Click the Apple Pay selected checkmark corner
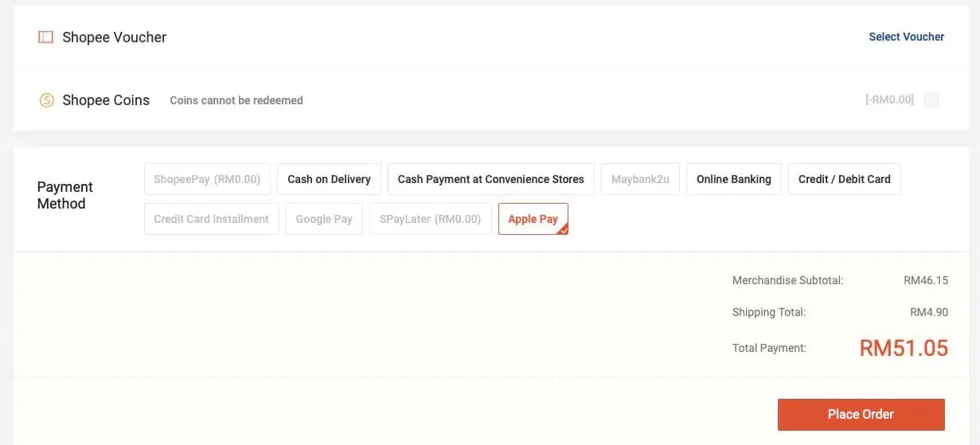The height and width of the screenshot is (445, 980). (564, 231)
